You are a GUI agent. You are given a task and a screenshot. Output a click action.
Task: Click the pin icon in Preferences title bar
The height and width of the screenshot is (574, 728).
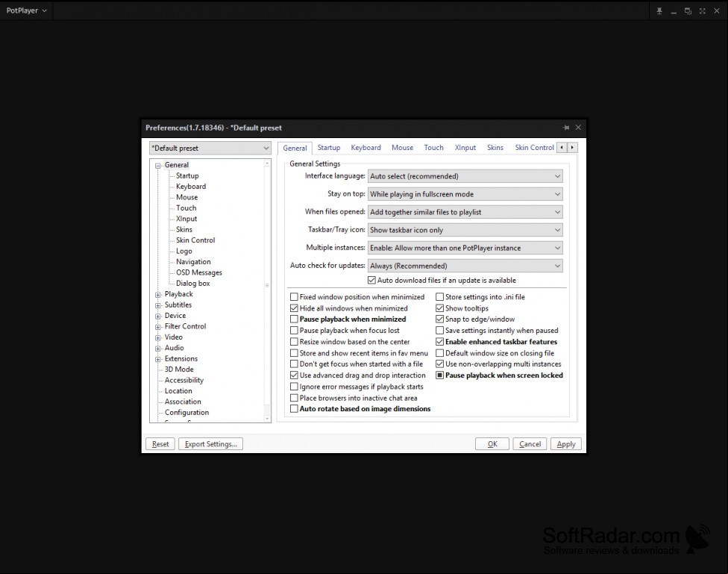tap(565, 128)
